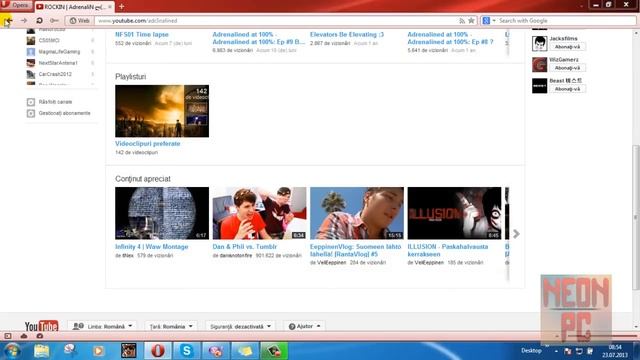Click the CS5MC channel avatar icon
This screenshot has height=360, width=640.
[x=31, y=40]
